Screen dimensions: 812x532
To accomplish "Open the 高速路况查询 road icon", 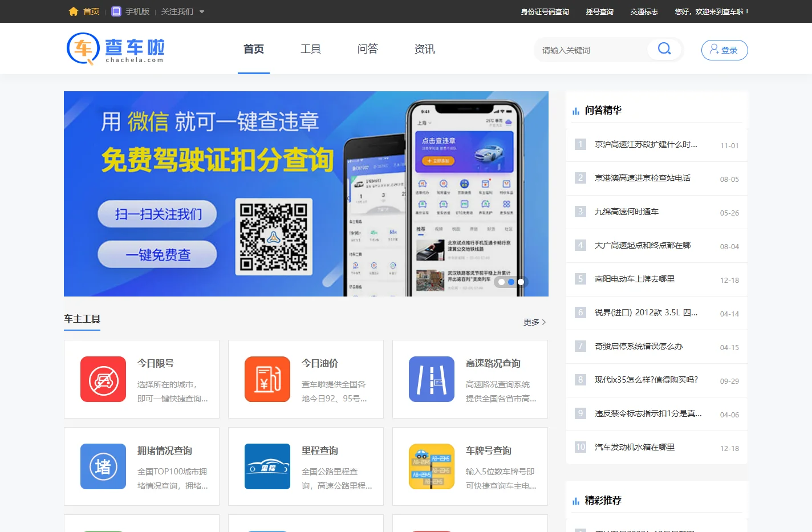I will click(x=432, y=379).
